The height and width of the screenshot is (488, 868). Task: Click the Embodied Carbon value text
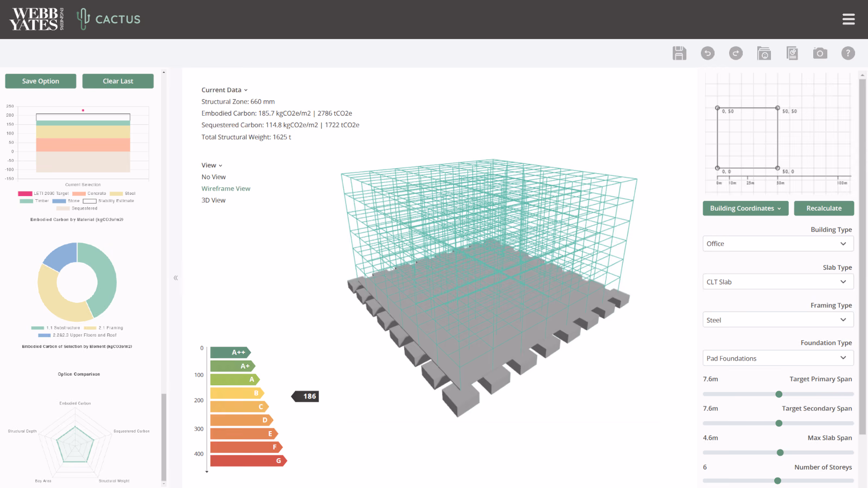point(277,113)
